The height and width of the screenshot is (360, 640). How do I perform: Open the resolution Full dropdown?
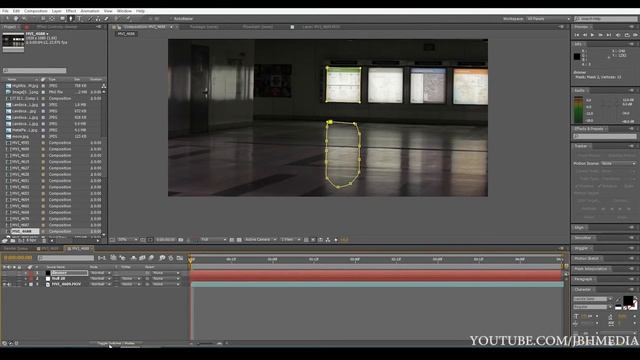tap(213, 240)
